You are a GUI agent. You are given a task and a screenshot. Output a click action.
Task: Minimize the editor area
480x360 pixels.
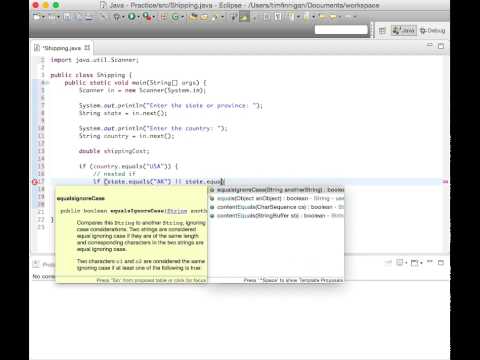(x=430, y=45)
